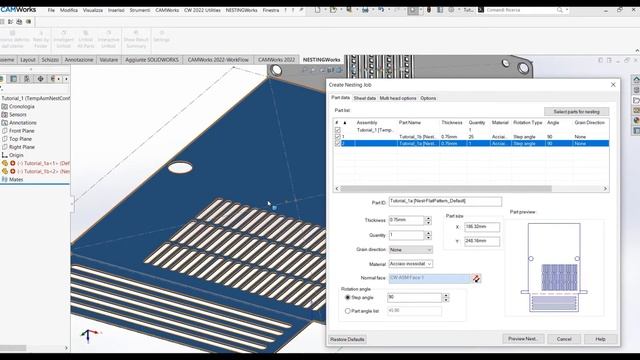The image size is (640, 360).
Task: Select the Step angle radio button
Action: [348, 298]
